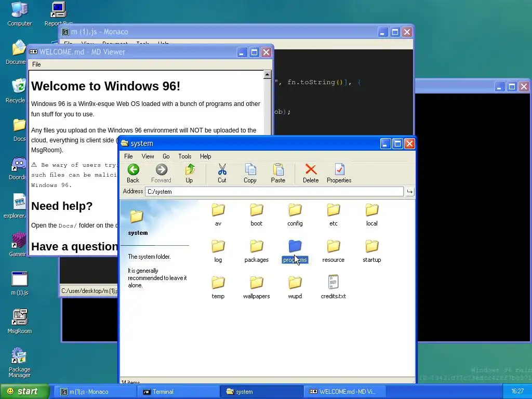Select the wupd folder
The width and height of the screenshot is (532, 399).
295,287
